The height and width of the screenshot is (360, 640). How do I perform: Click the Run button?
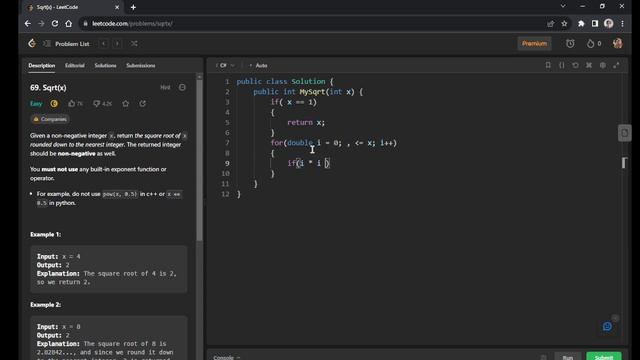tap(568, 357)
